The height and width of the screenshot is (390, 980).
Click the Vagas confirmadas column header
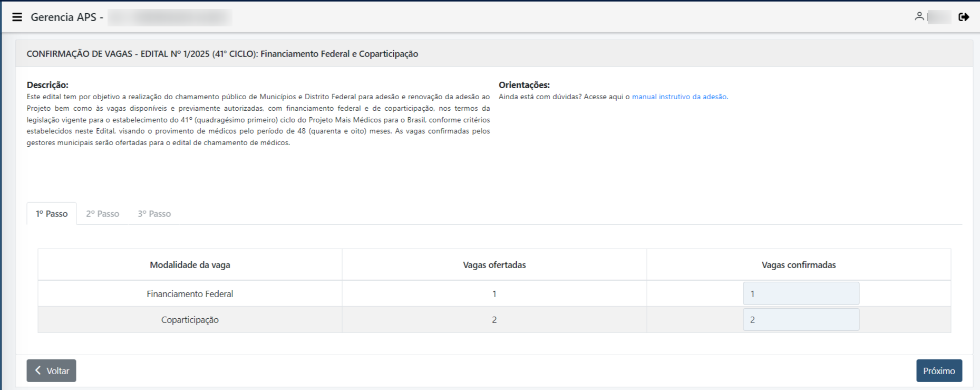(x=798, y=265)
